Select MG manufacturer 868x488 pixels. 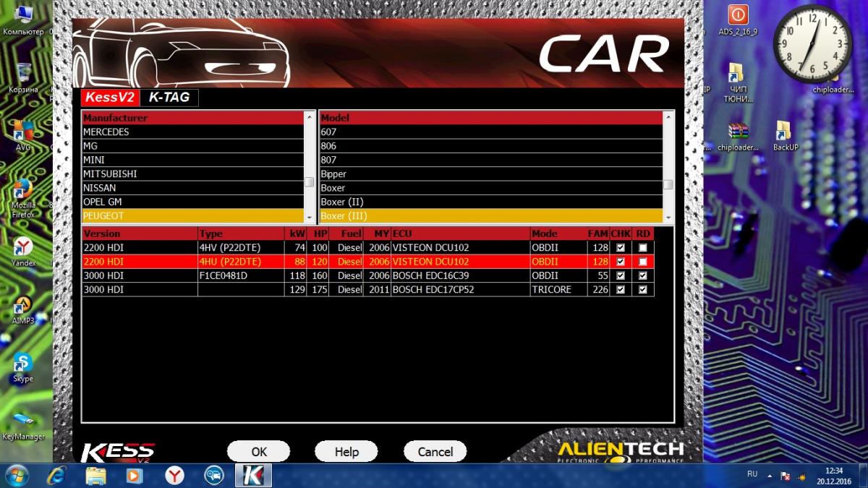[193, 146]
